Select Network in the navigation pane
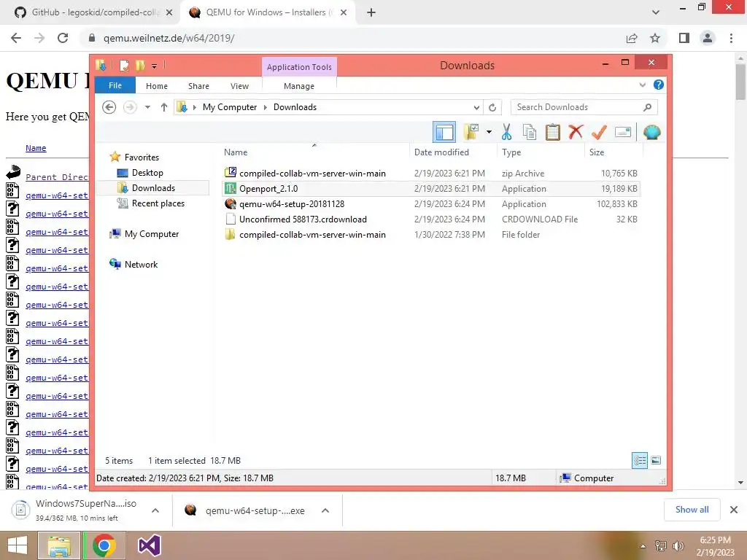Viewport: 747px width, 560px height. (x=141, y=264)
